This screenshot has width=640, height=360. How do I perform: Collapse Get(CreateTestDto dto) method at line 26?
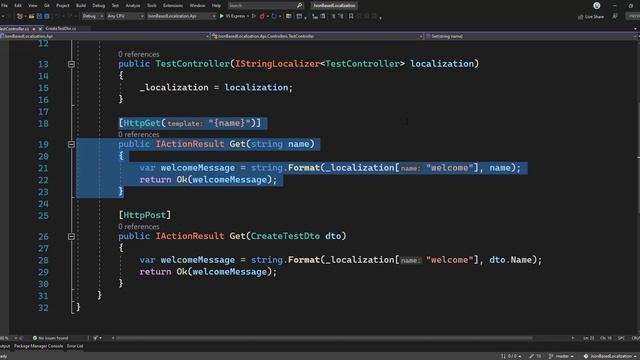coord(71,236)
